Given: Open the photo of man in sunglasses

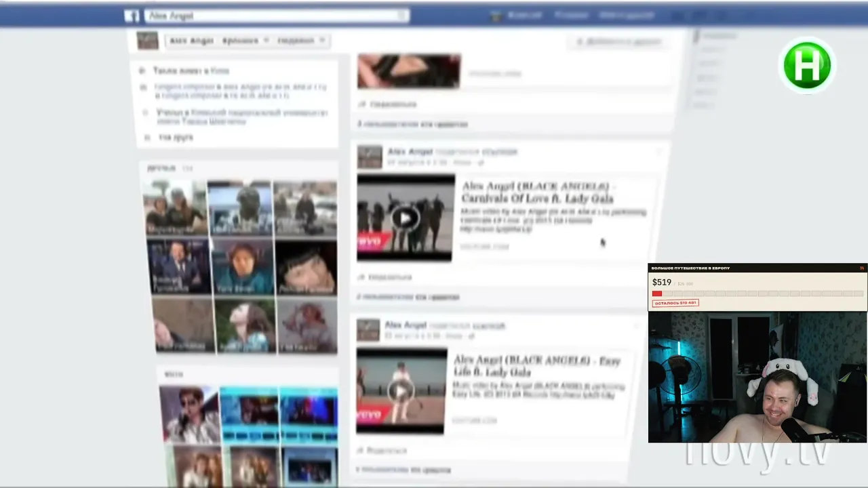Looking at the screenshot, I should click(190, 414).
